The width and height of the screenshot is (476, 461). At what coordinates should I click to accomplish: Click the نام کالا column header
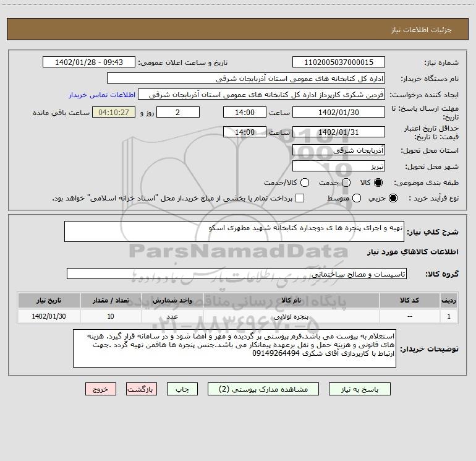pos(291,300)
